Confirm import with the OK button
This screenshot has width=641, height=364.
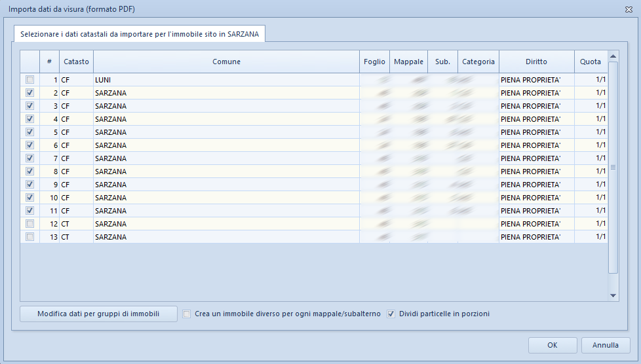click(x=552, y=345)
